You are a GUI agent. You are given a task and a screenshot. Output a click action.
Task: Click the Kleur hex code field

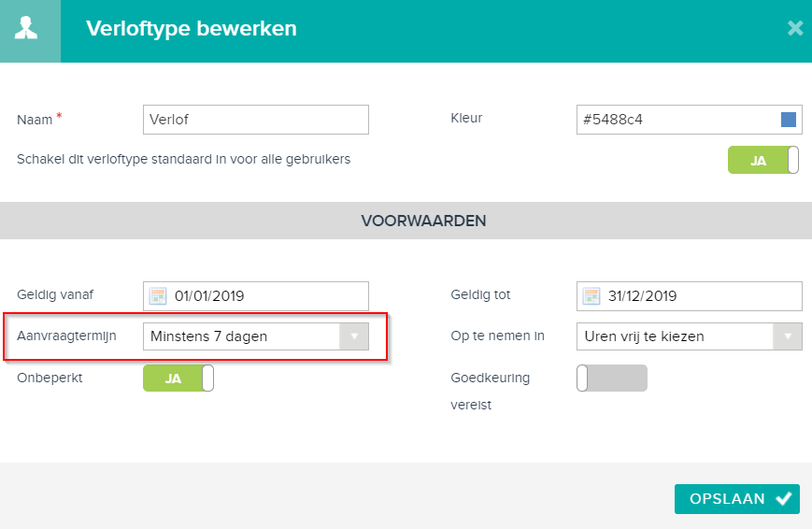(690, 120)
